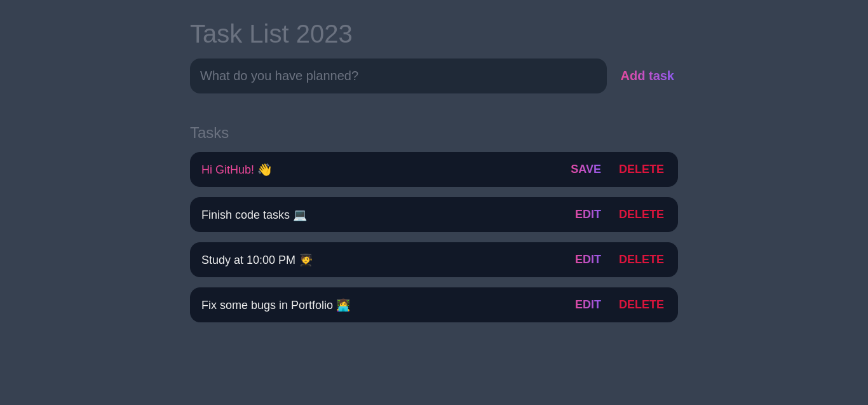The image size is (868, 405).
Task: Click the Study at 10:00 PM text
Action: coord(248,259)
